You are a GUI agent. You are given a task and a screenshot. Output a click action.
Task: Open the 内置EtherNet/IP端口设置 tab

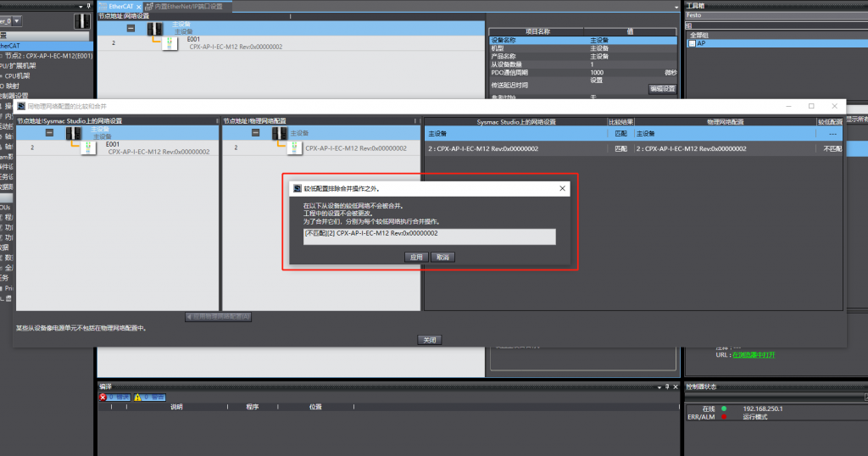click(x=188, y=7)
